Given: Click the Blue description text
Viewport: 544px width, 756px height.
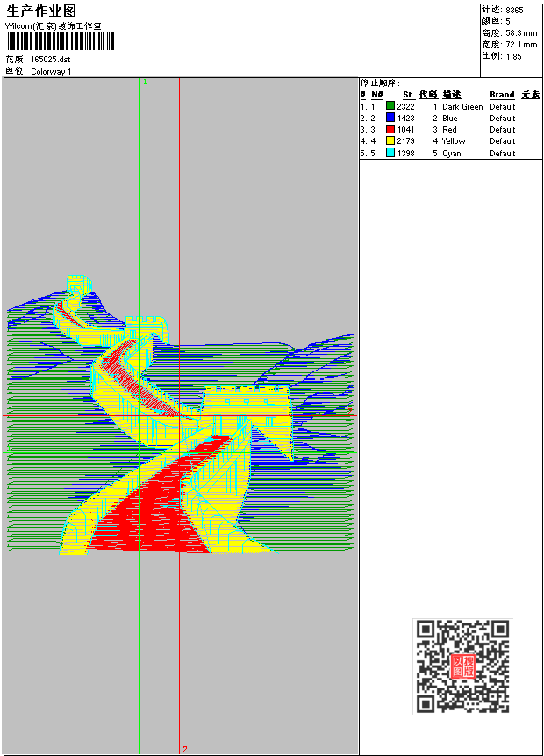Looking at the screenshot, I should point(450,119).
